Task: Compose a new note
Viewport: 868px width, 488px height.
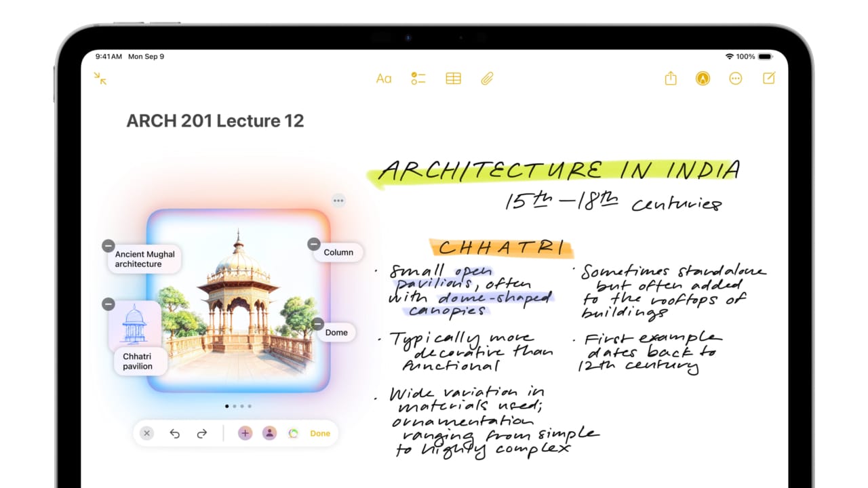Action: [x=769, y=78]
